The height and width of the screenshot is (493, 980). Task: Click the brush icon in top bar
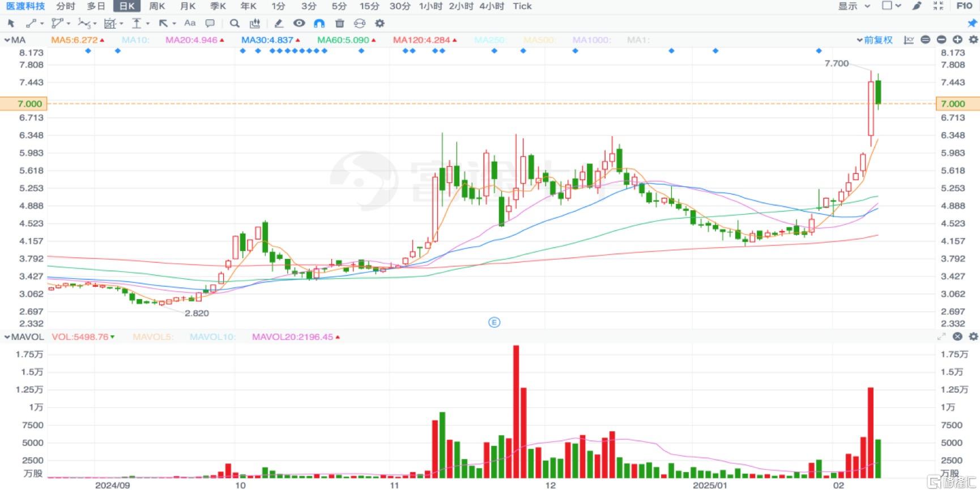pyautogui.click(x=917, y=6)
